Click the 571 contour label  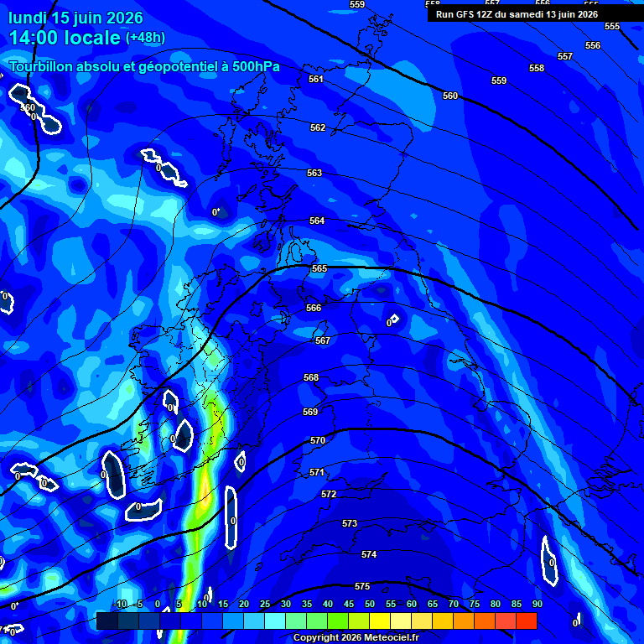316,473
